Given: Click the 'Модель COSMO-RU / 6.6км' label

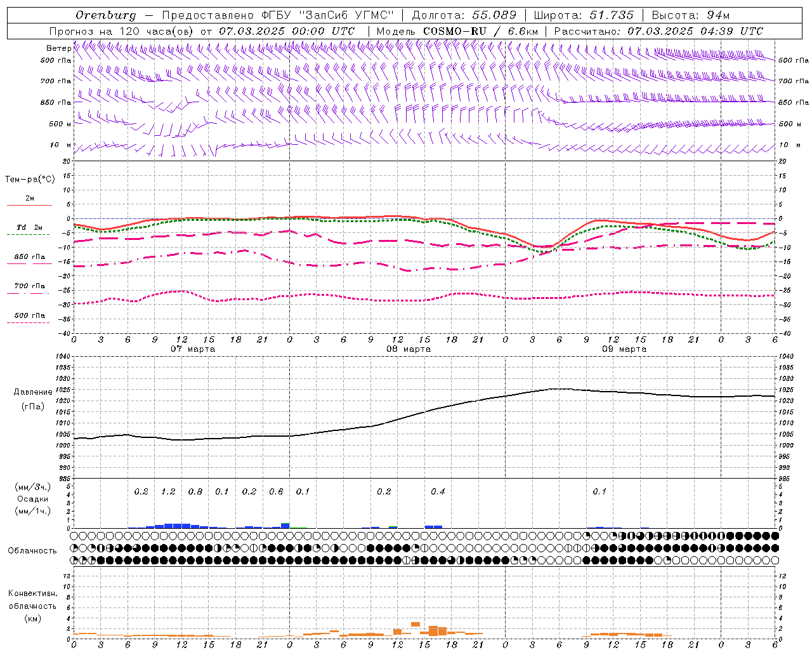Looking at the screenshot, I should pyautogui.click(x=457, y=31).
